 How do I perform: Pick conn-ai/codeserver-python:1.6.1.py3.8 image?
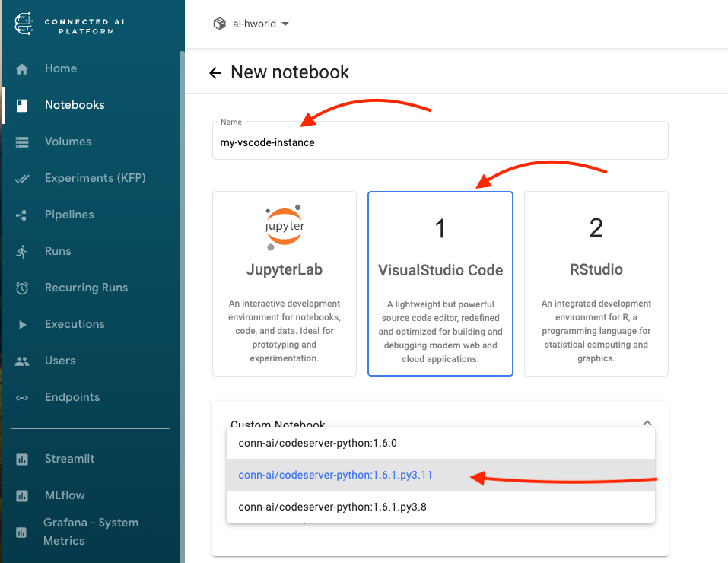point(440,507)
